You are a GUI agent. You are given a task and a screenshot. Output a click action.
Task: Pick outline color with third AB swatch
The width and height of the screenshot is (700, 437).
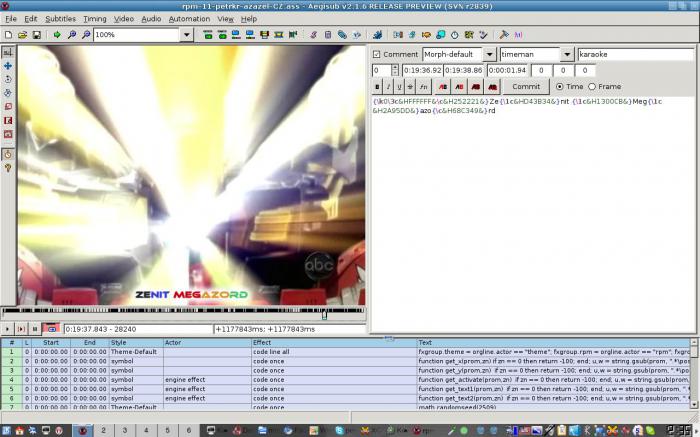pos(475,87)
